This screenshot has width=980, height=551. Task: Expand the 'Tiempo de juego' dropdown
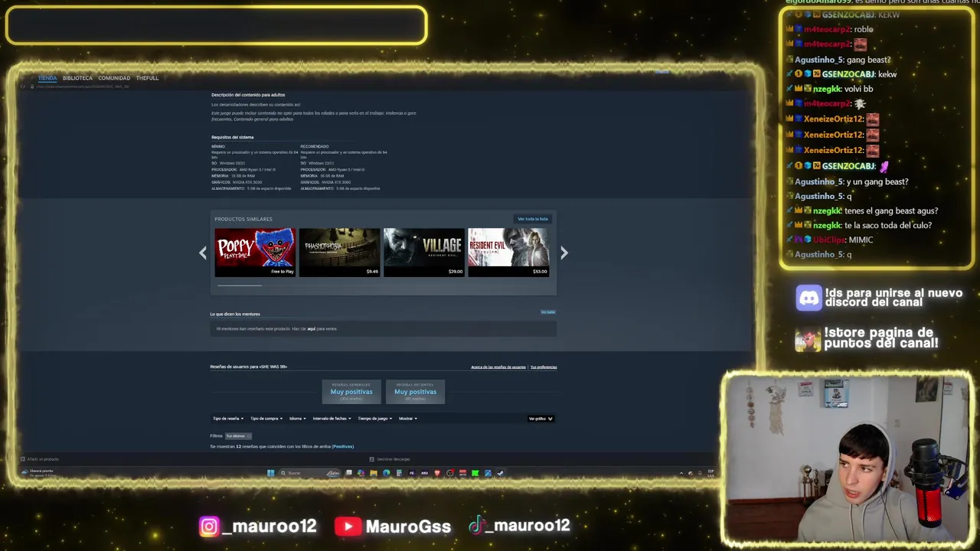pyautogui.click(x=375, y=419)
